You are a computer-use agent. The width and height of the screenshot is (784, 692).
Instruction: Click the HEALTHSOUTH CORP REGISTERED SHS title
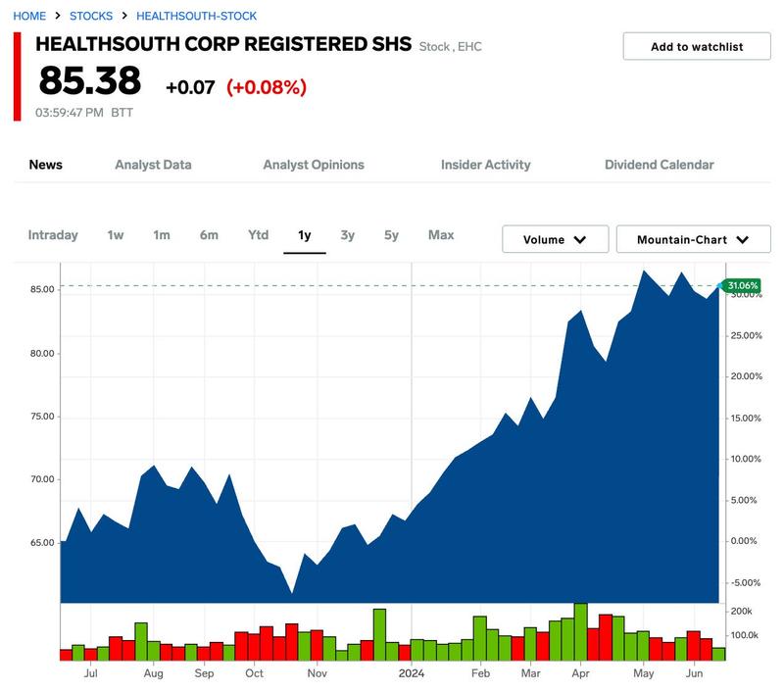pos(223,44)
